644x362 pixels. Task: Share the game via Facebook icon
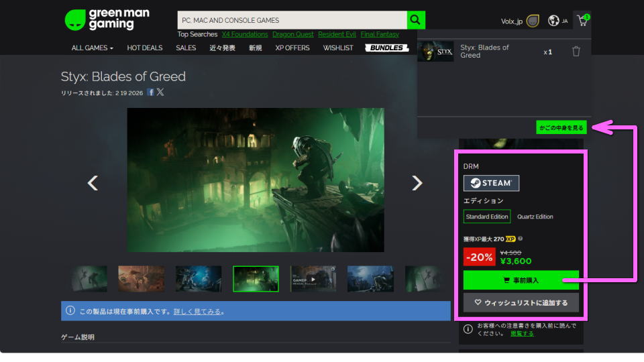[151, 93]
